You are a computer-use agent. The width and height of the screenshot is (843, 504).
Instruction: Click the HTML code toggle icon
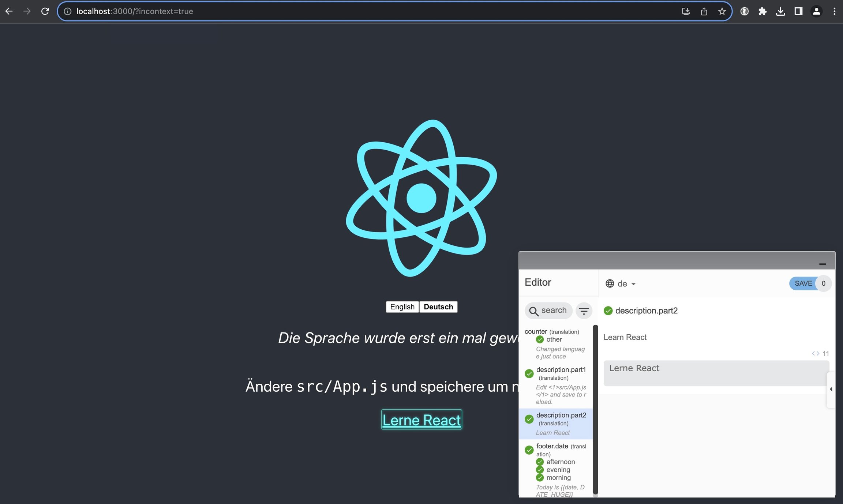(815, 353)
